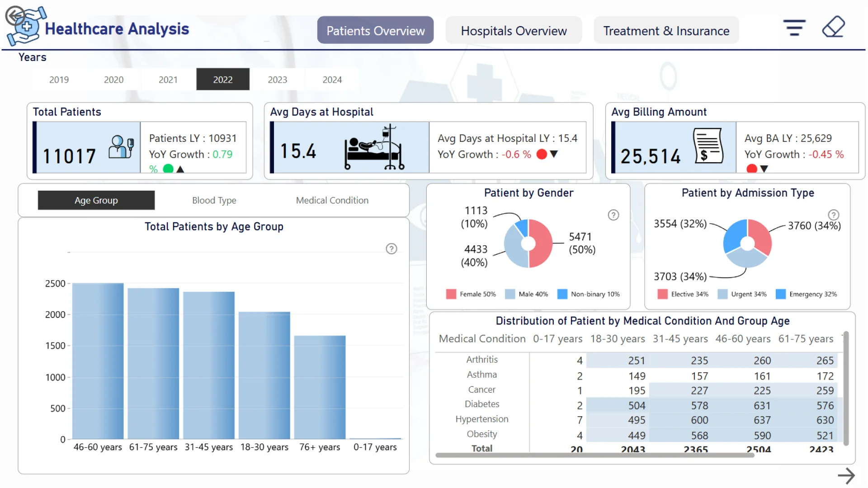This screenshot has height=488, width=868.
Task: Switch chart to Blood Type
Action: tap(214, 200)
